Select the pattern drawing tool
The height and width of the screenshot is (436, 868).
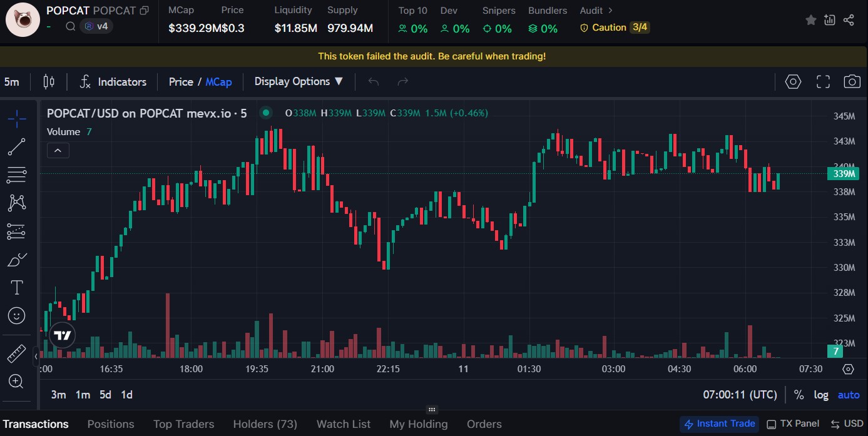click(17, 203)
